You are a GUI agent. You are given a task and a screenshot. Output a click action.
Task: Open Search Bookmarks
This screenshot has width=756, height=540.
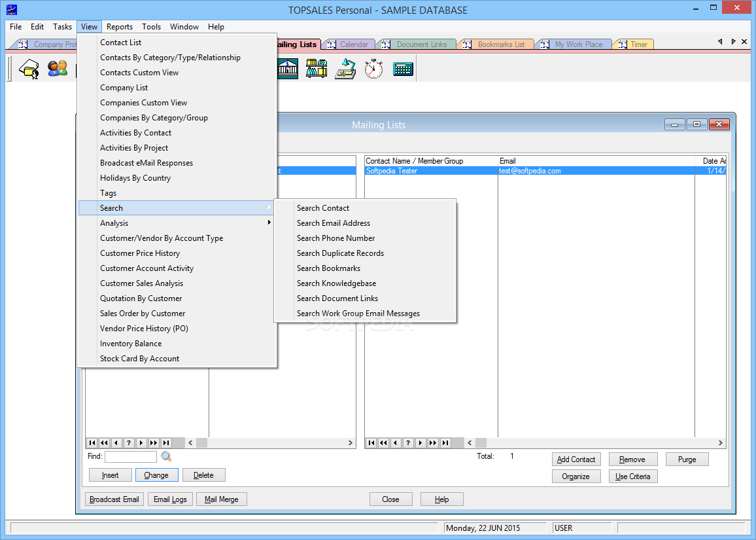(x=365, y=268)
